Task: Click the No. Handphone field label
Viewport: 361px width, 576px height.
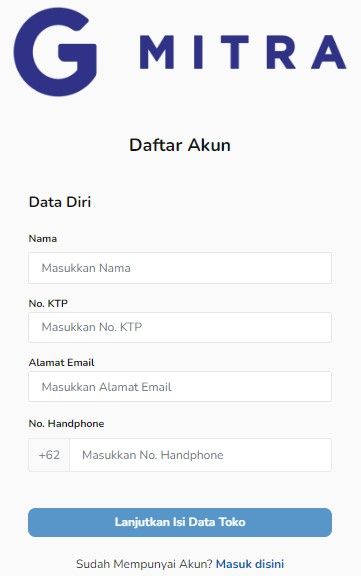Action: 66,424
